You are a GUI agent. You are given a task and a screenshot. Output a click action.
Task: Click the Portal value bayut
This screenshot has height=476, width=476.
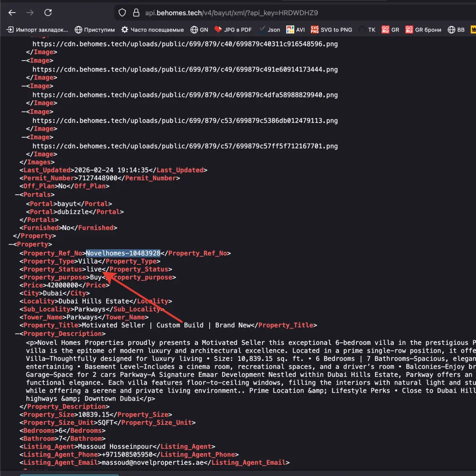(67, 204)
